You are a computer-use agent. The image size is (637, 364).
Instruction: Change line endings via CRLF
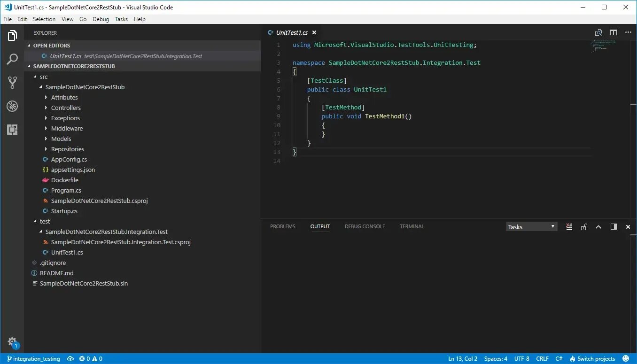pos(542,359)
